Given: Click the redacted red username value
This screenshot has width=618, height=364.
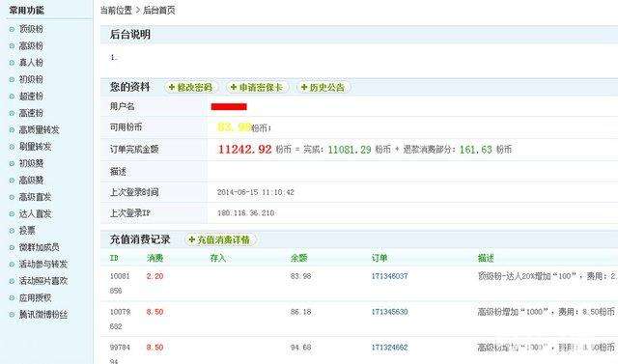Looking at the screenshot, I should click(229, 107).
